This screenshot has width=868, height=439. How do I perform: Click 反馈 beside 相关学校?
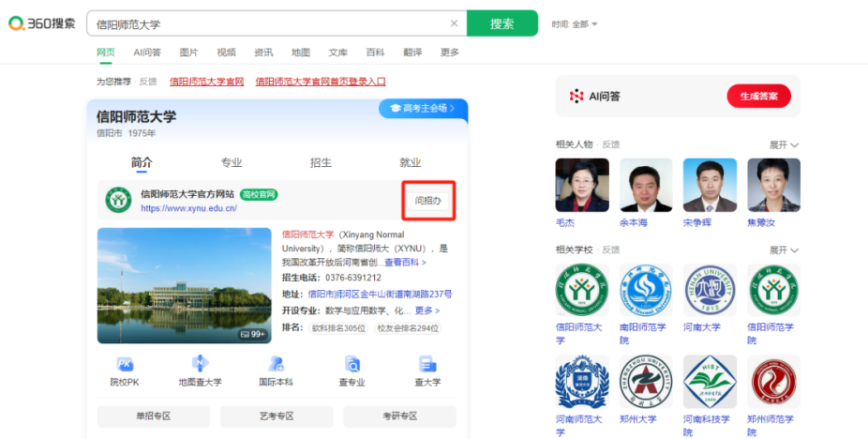pos(610,250)
